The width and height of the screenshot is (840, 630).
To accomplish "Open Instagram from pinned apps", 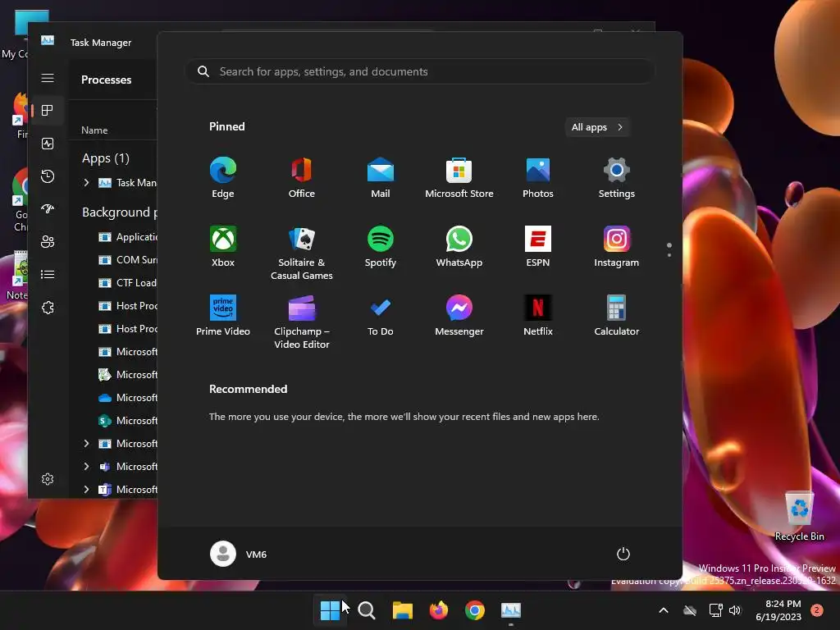I will click(617, 246).
